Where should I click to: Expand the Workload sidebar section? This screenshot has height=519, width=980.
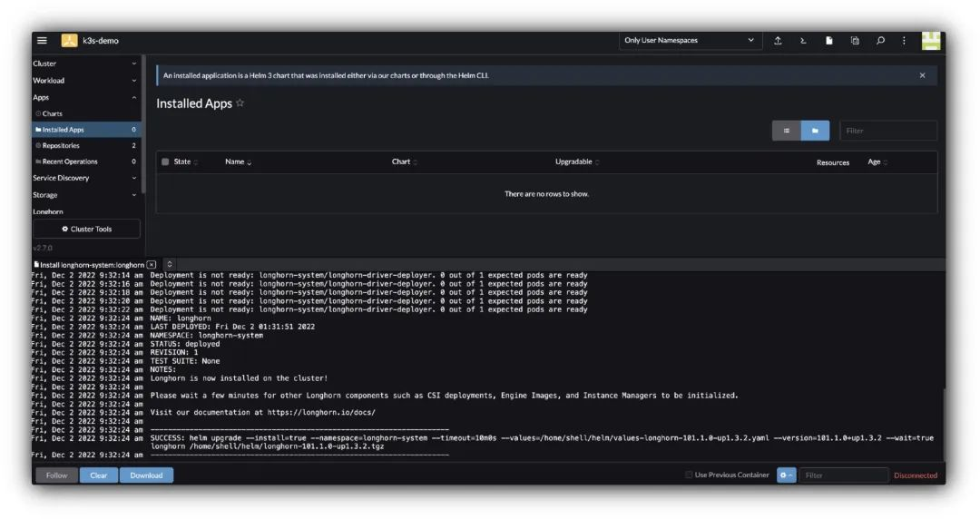coord(85,81)
